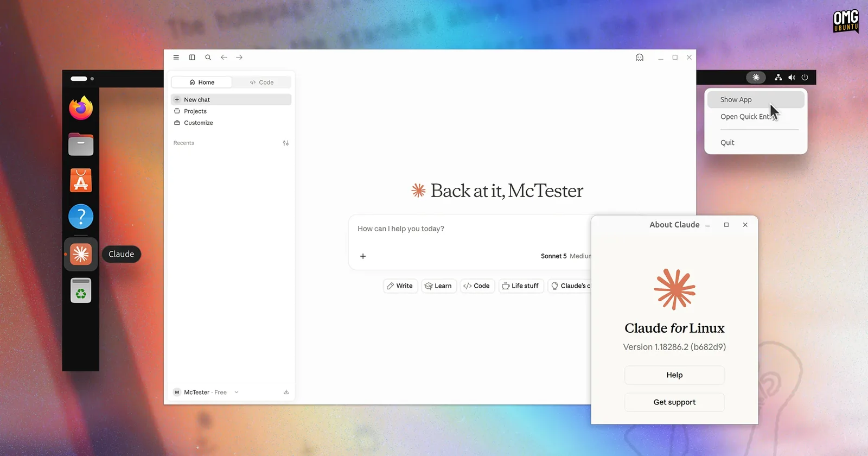Click the version text 1.18286.2
Screen dimensions: 868x456
(x=674, y=347)
